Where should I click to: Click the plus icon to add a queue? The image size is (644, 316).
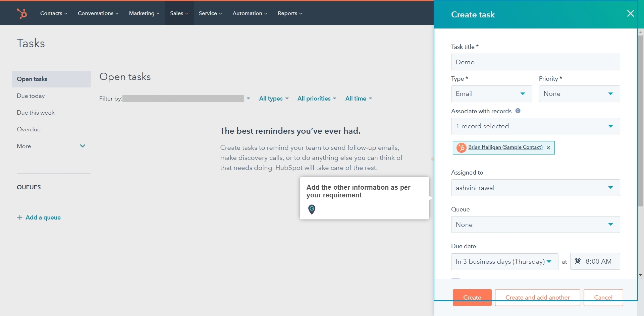click(19, 217)
